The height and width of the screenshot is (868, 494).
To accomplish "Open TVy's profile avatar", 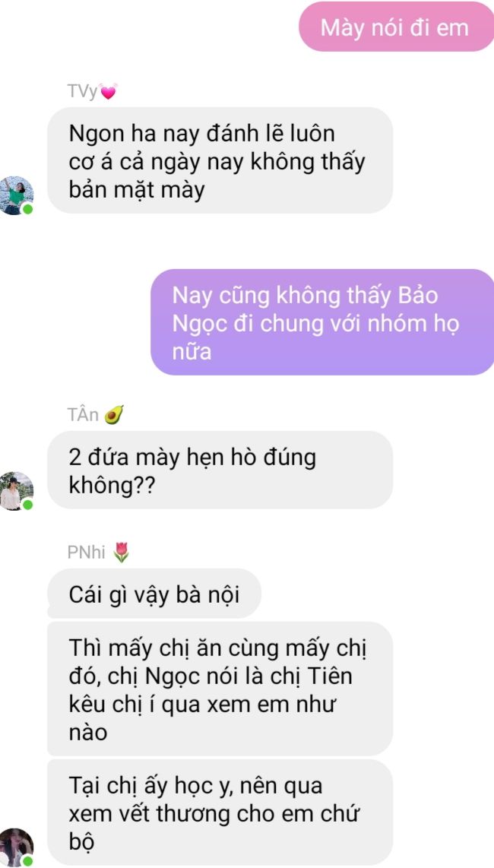I will [x=16, y=196].
